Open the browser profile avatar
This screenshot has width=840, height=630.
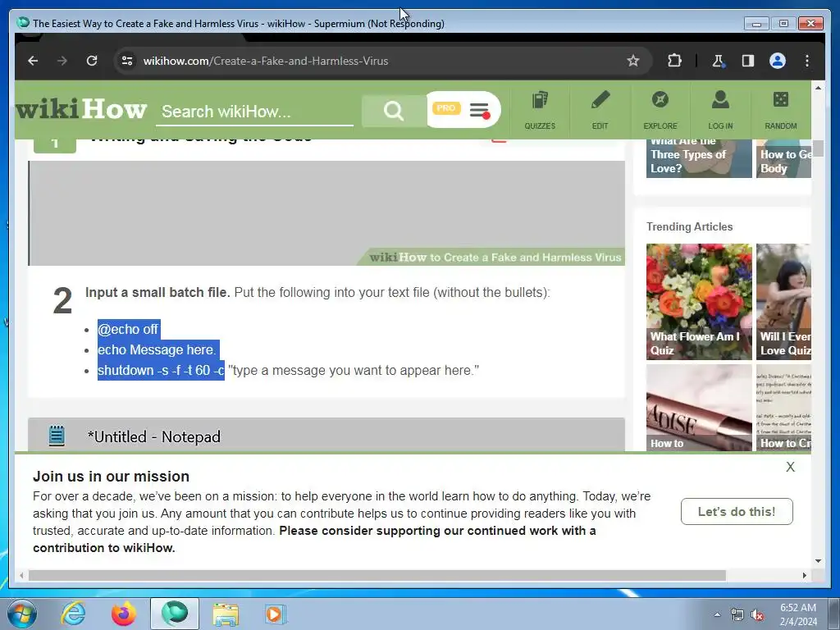click(778, 61)
